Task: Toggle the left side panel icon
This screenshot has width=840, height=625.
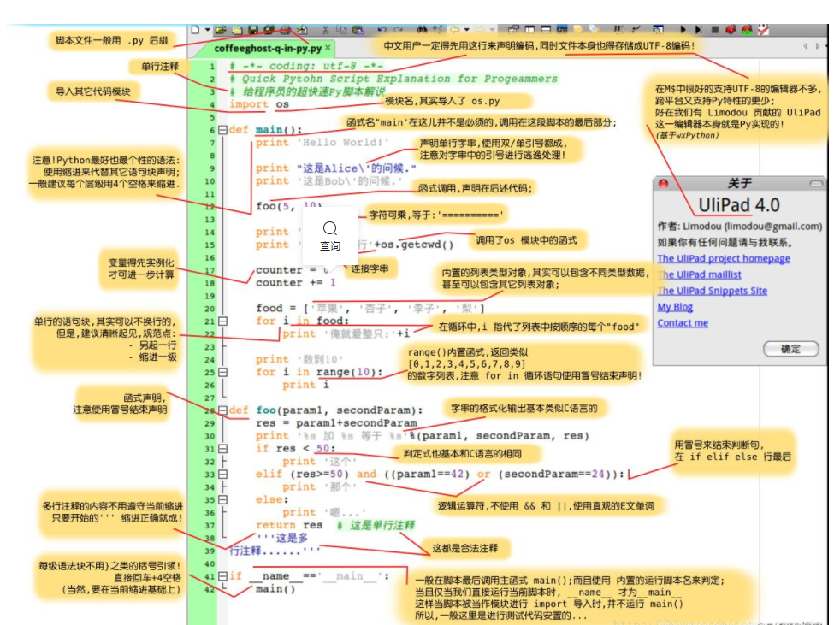Action: pos(529,29)
